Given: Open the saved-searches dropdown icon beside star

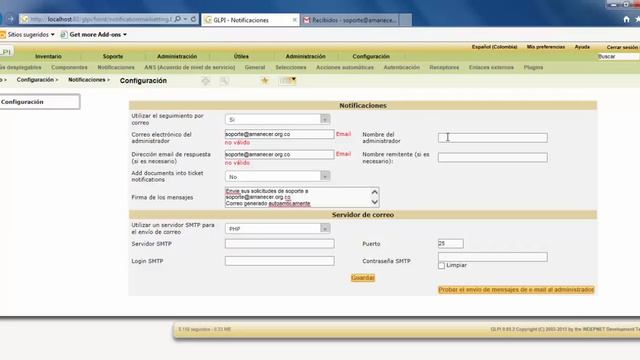Looking at the screenshot, I should tap(288, 81).
